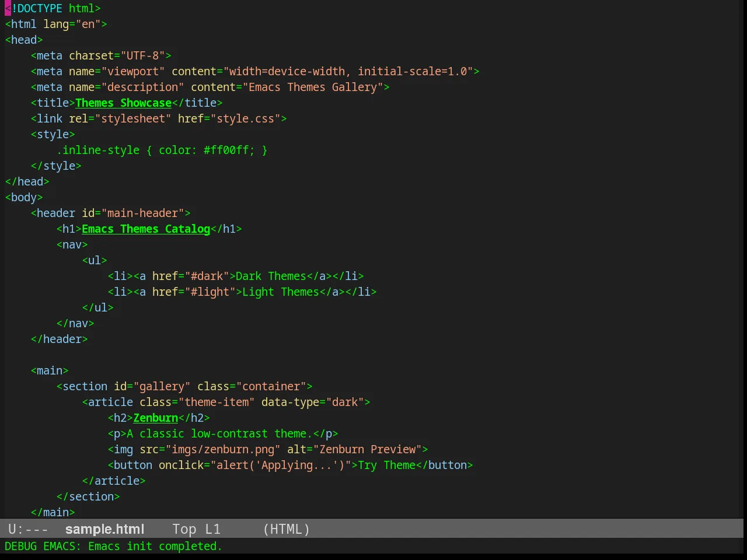Click the id="main-header" attribute
Viewport: 747px width, 560px height.
(x=133, y=213)
